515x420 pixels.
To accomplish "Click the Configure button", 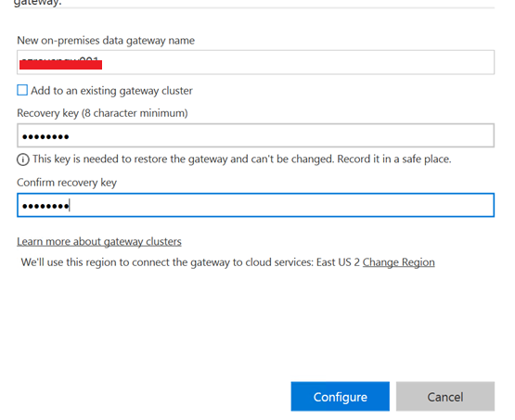I will click(341, 397).
